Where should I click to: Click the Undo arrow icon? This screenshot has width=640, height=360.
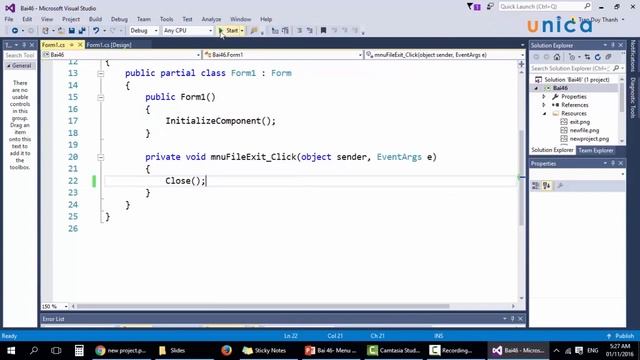click(x=96, y=31)
